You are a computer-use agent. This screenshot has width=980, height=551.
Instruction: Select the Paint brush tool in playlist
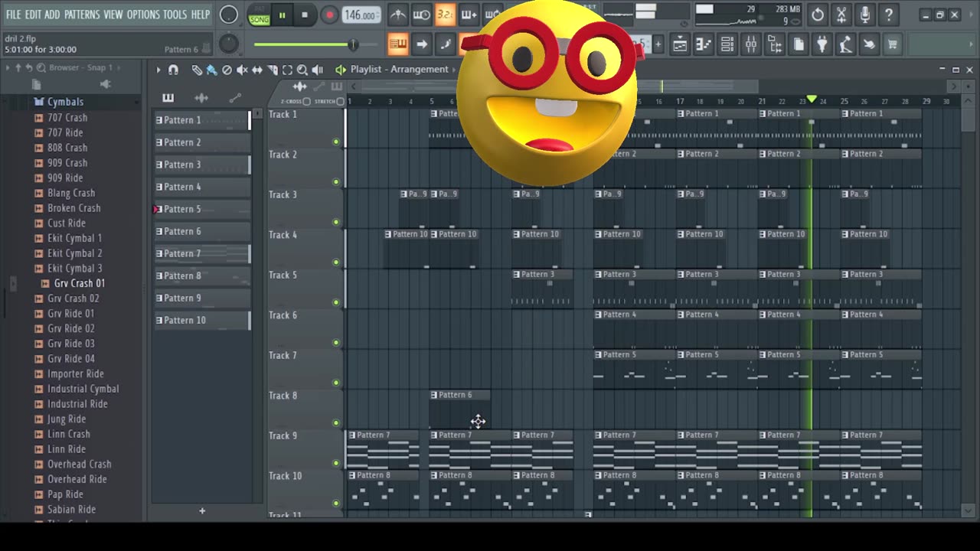[x=211, y=70]
